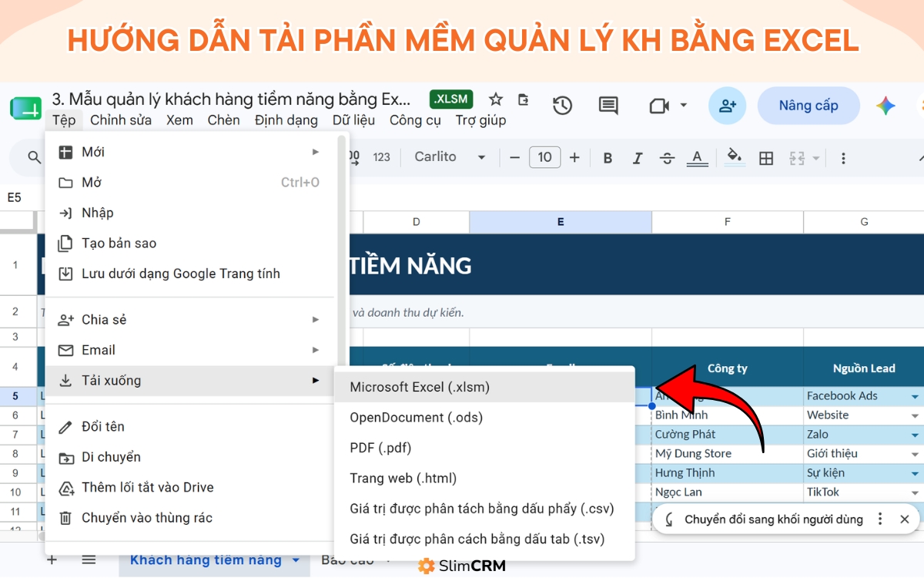The image size is (924, 578).
Task: Open the toolbar more options dots
Action: tap(843, 158)
